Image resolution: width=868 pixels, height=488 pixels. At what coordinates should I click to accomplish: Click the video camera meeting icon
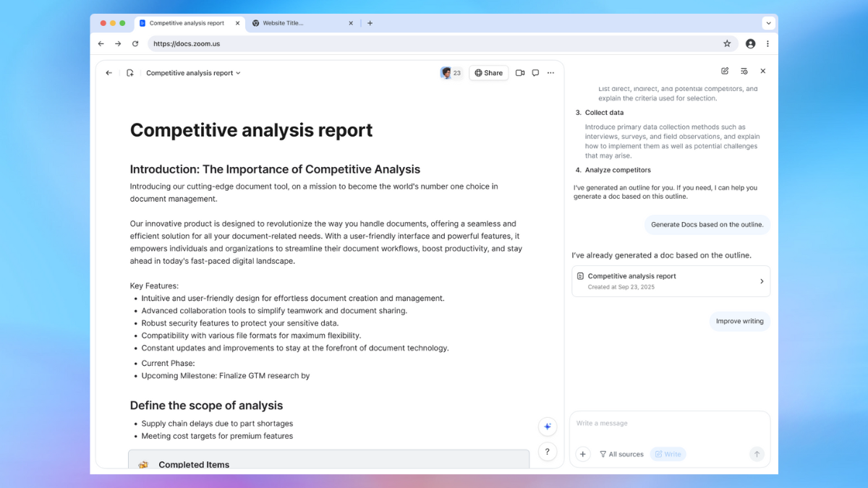519,73
